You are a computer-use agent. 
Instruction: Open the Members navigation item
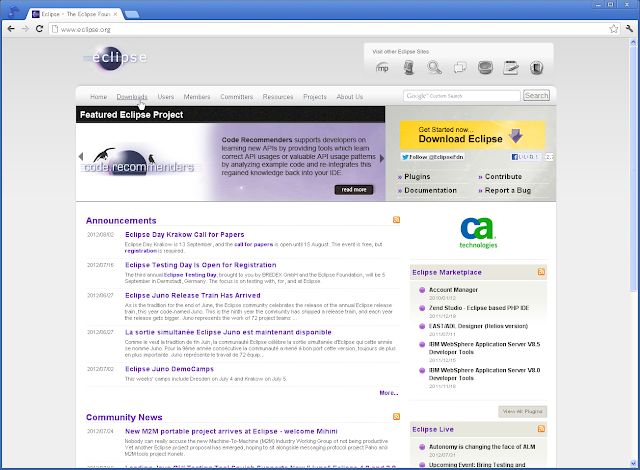pyautogui.click(x=197, y=97)
